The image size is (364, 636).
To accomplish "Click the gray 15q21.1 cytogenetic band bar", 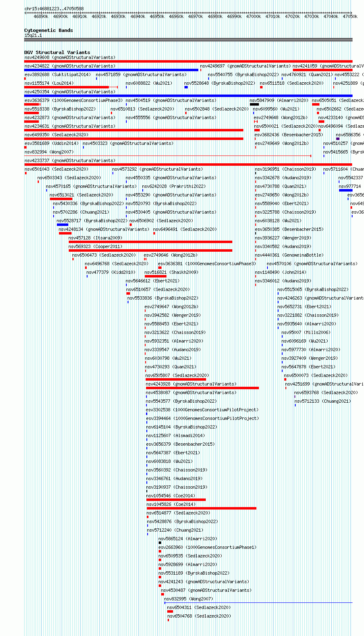I will (x=188, y=40).
